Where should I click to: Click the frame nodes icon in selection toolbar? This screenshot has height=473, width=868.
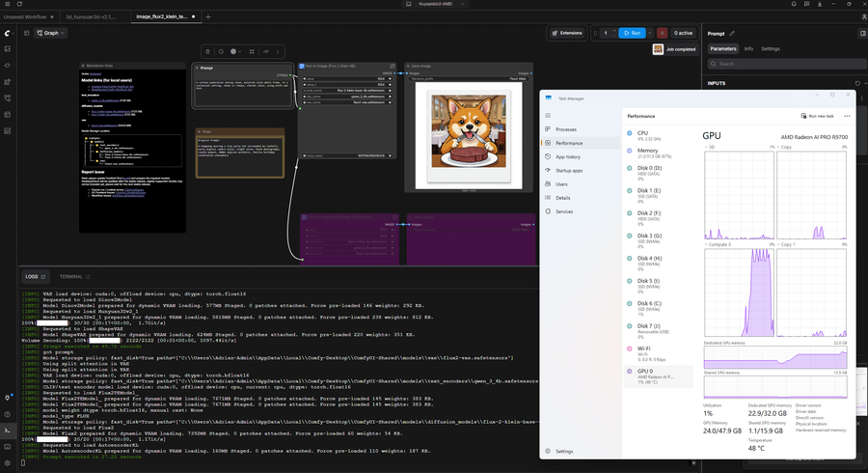coord(252,51)
